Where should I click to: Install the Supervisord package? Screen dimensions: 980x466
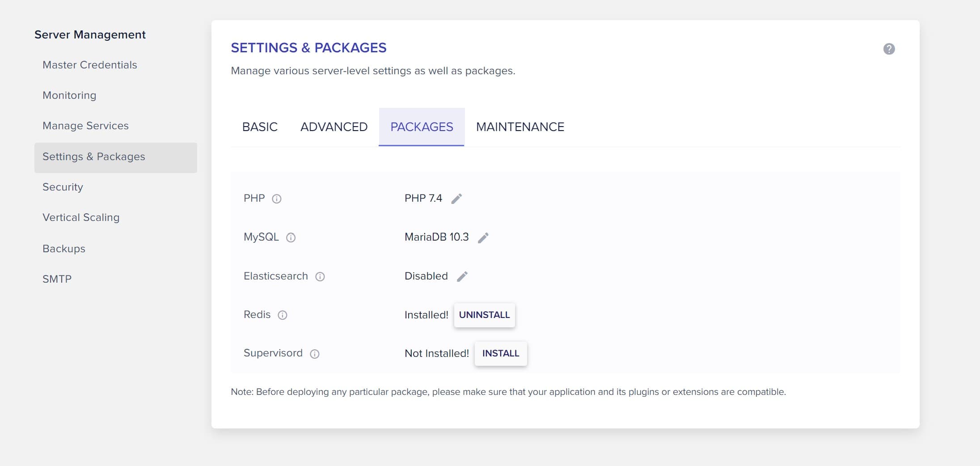coord(501,353)
